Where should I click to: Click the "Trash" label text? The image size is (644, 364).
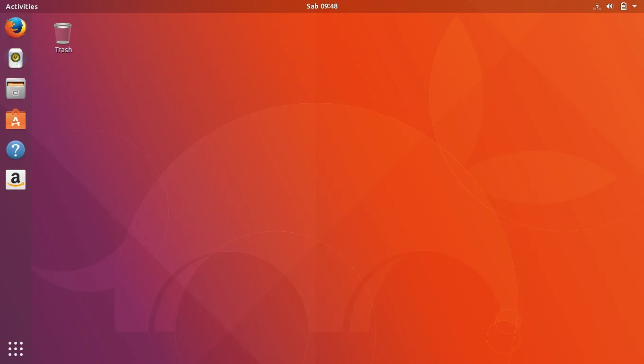coord(63,49)
